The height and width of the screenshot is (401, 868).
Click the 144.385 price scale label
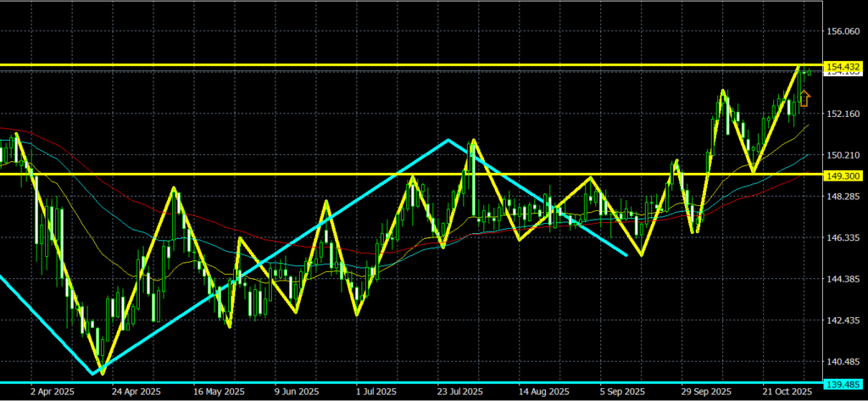coord(841,279)
